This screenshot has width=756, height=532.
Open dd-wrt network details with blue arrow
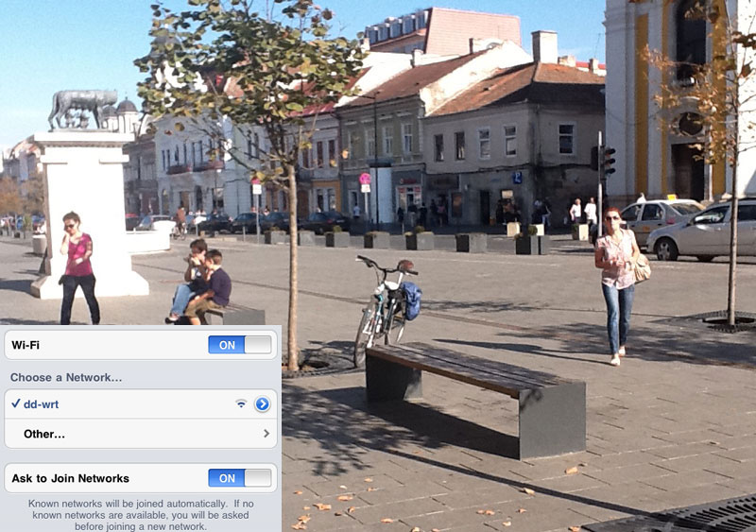point(262,404)
